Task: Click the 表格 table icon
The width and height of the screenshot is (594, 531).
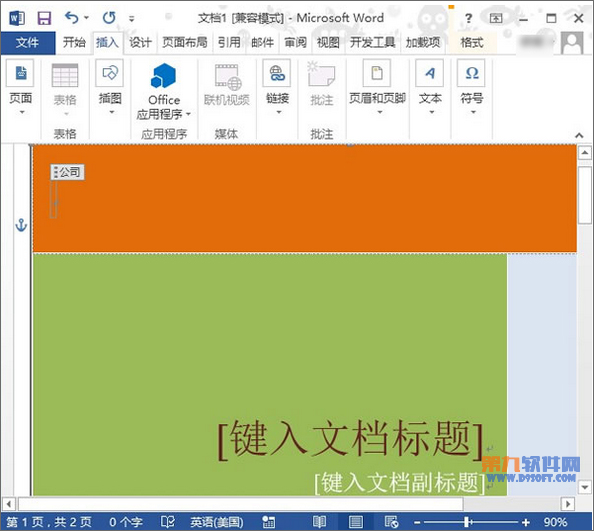Action: pyautogui.click(x=65, y=75)
